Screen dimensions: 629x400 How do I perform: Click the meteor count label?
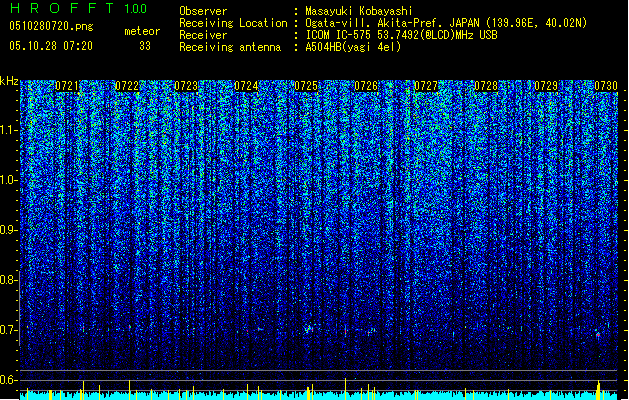(142, 31)
